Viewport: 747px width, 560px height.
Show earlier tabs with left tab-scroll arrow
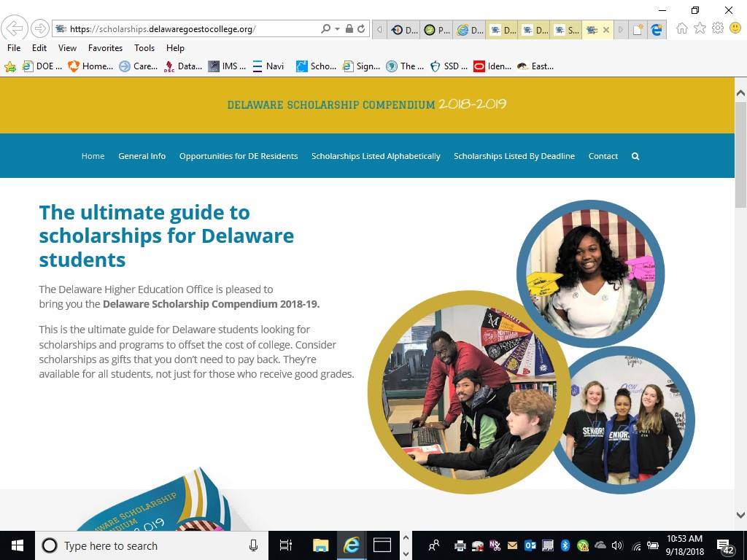pos(379,29)
